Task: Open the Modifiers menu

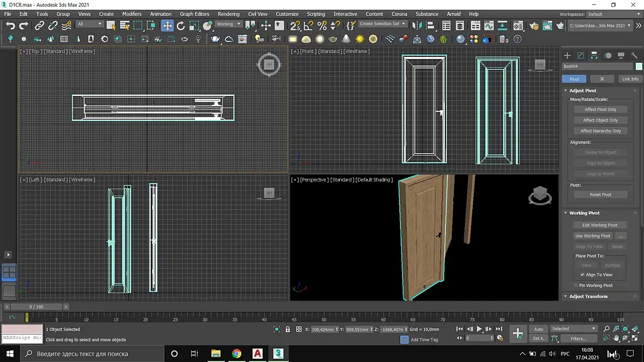Action: coord(132,14)
